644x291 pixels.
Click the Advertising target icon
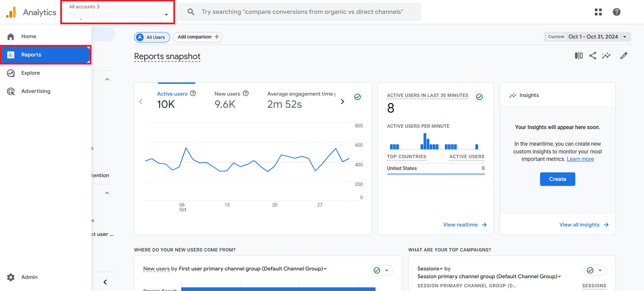pyautogui.click(x=11, y=91)
